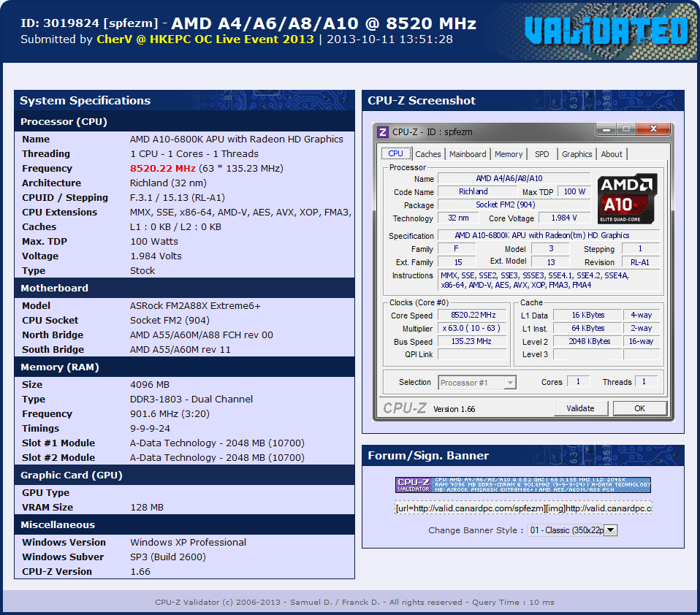Switch to the Caches tab

(x=427, y=154)
